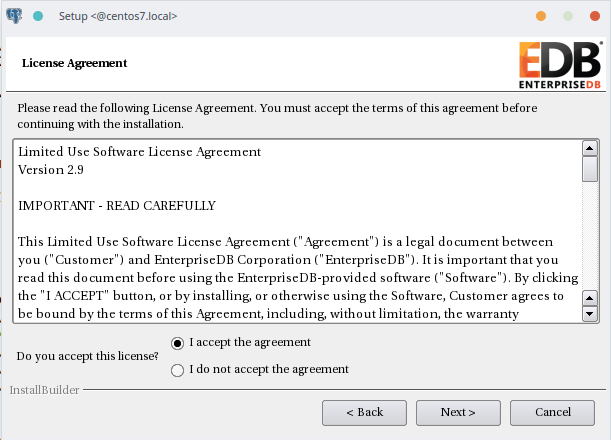Viewport: 611px width, 440px height.
Task: Click the teal dot beside the window title
Action: 38,16
